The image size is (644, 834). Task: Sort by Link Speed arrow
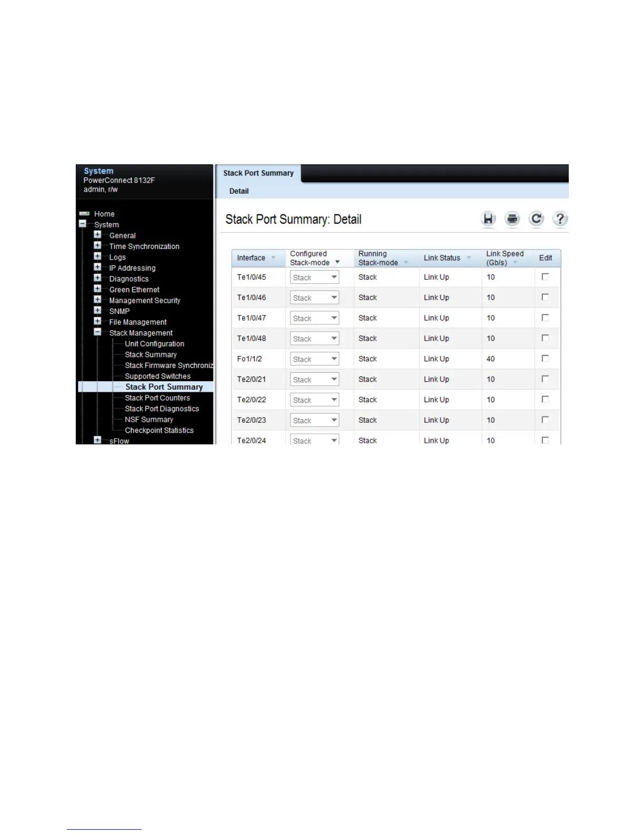515,262
